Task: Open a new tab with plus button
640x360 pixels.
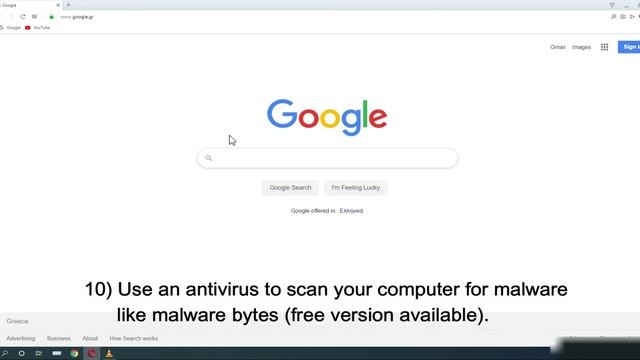Action: pos(68,5)
